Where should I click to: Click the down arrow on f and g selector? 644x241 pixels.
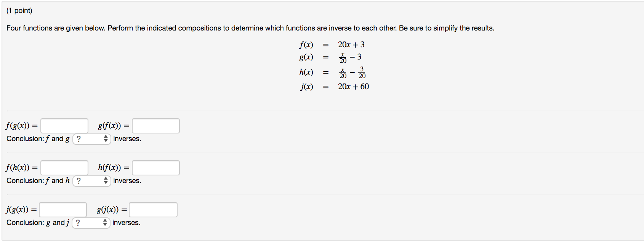[106, 141]
